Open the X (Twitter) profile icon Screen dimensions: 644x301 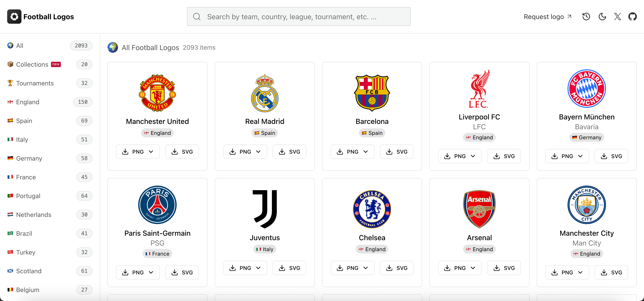point(617,17)
